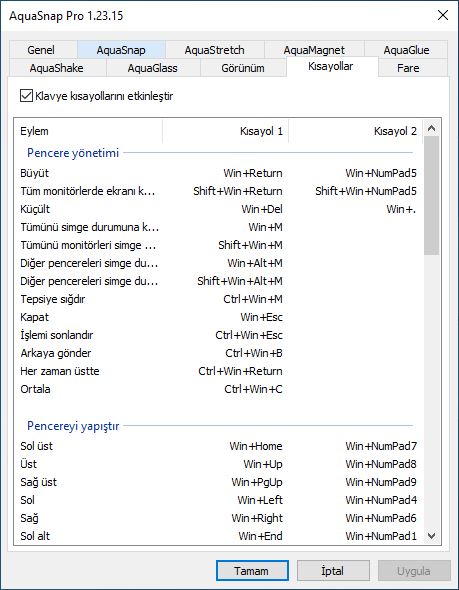The width and height of the screenshot is (459, 590).
Task: Select the Tepsiye sığdır row
Action: pyautogui.click(x=218, y=299)
